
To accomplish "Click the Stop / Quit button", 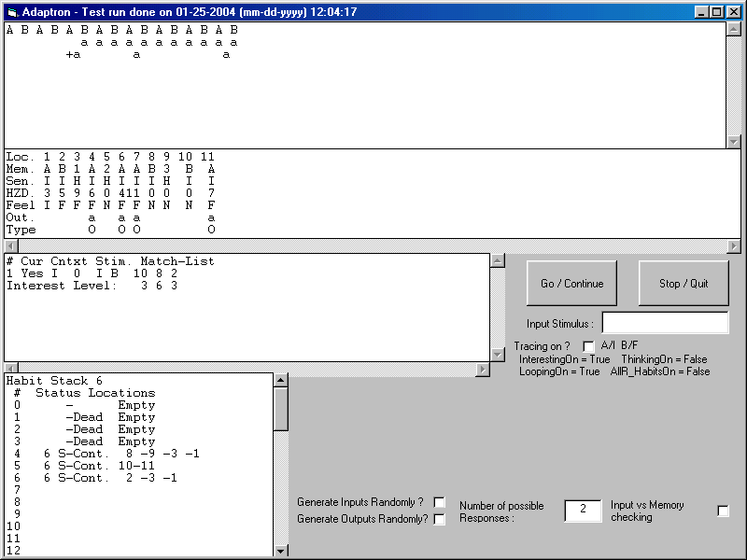I will pyautogui.click(x=684, y=284).
